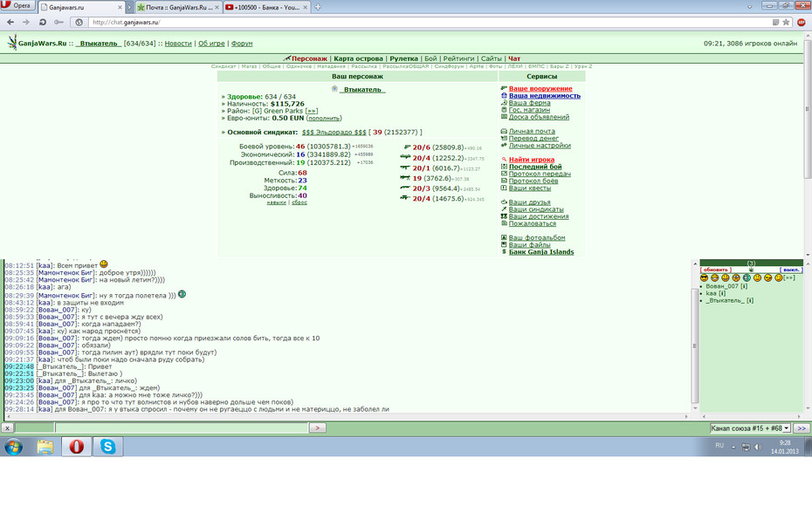This screenshot has width=812, height=520.
Task: Click the browser forward arrow
Action: coord(26,23)
